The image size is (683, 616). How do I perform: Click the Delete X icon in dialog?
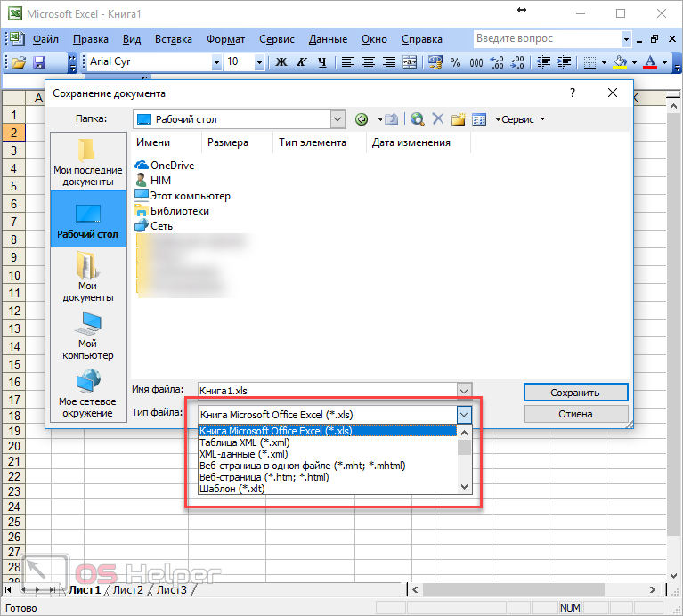(x=438, y=119)
